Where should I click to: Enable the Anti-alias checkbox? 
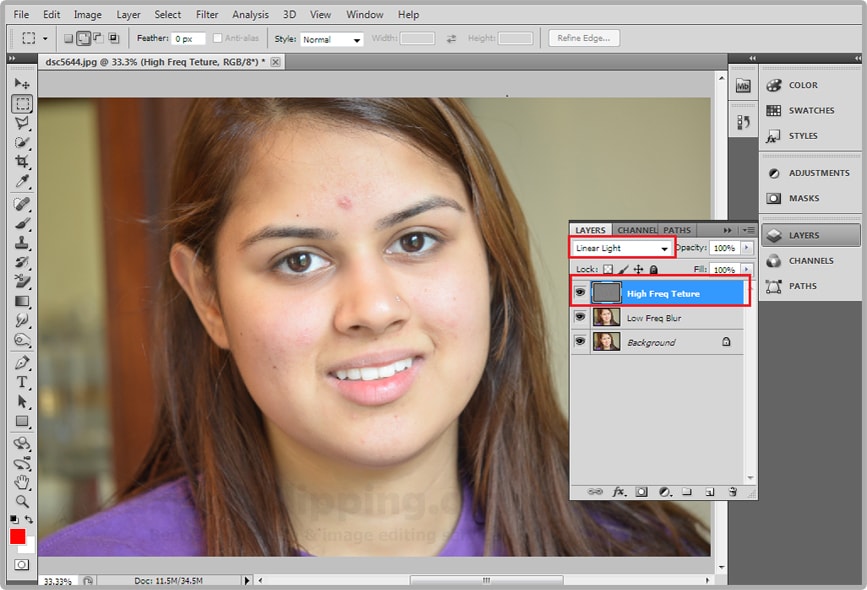(218, 38)
